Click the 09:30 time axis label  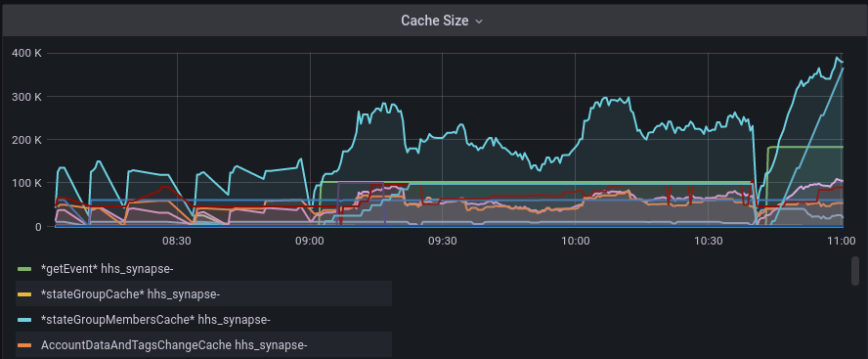[442, 241]
